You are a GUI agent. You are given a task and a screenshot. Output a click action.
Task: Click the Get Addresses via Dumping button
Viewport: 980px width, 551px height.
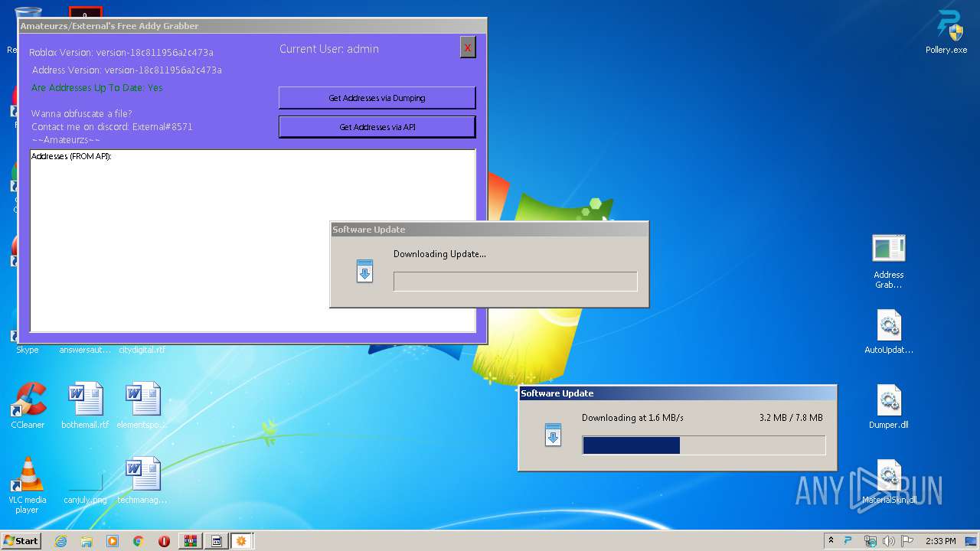377,98
